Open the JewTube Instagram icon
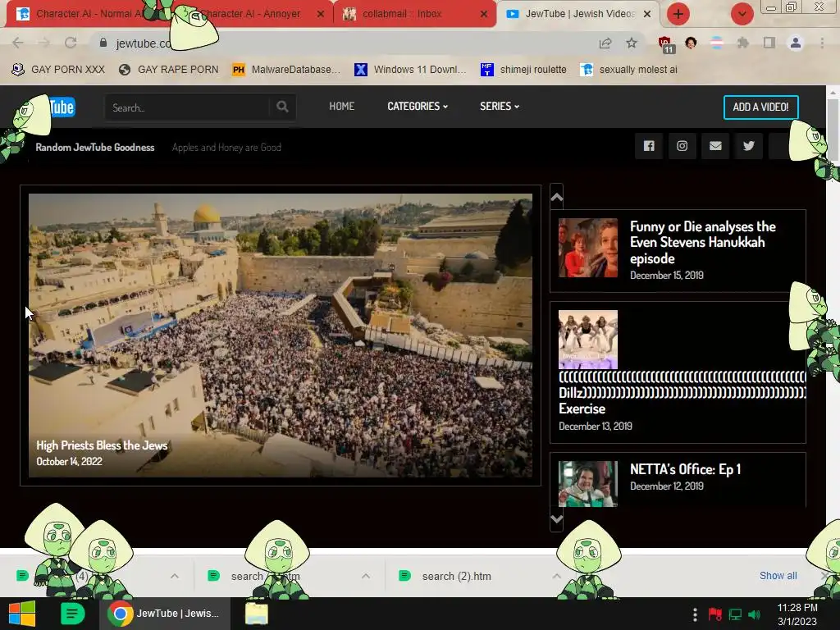This screenshot has height=630, width=840. [x=682, y=146]
